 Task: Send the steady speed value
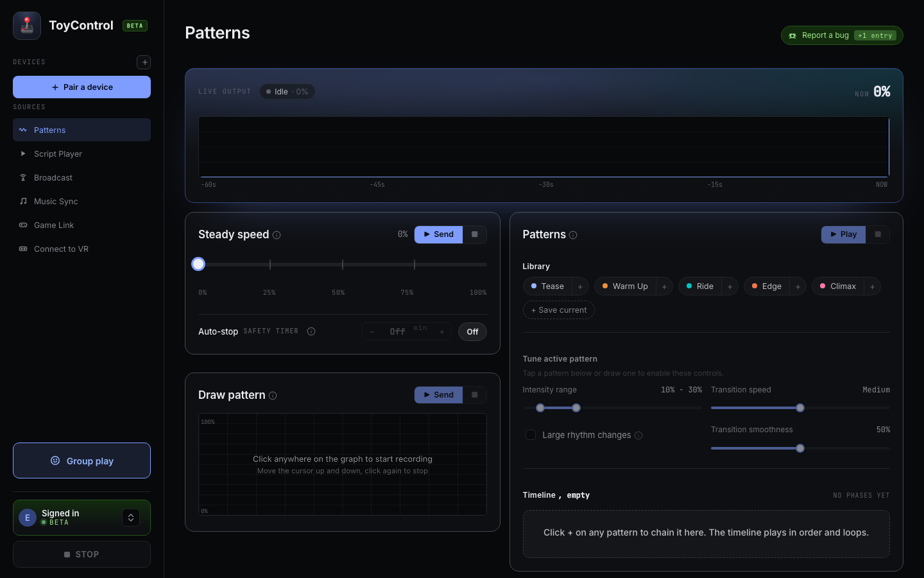tap(438, 234)
